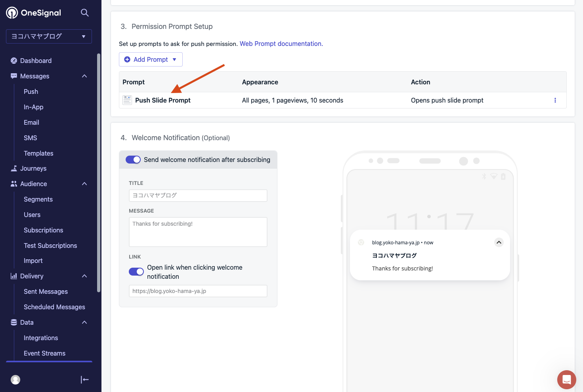Collapse the Messages section

[x=84, y=76]
